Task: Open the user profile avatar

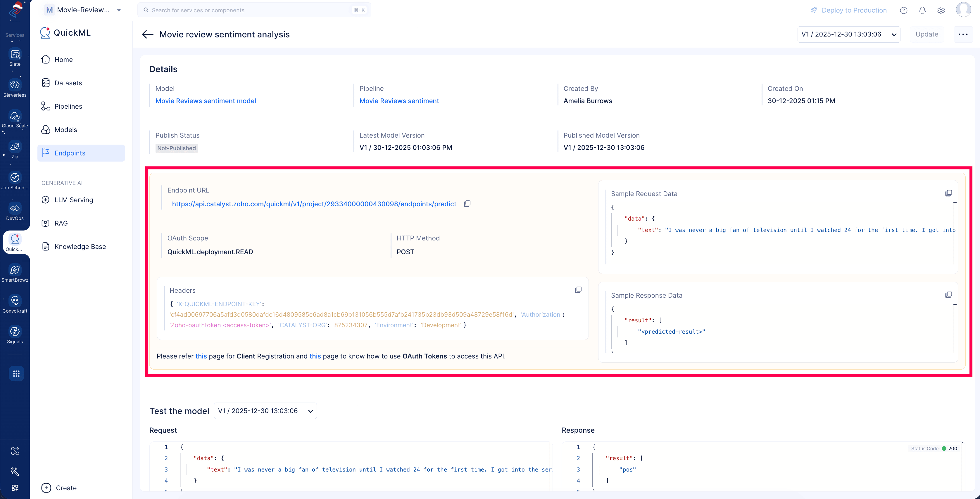Action: click(963, 10)
